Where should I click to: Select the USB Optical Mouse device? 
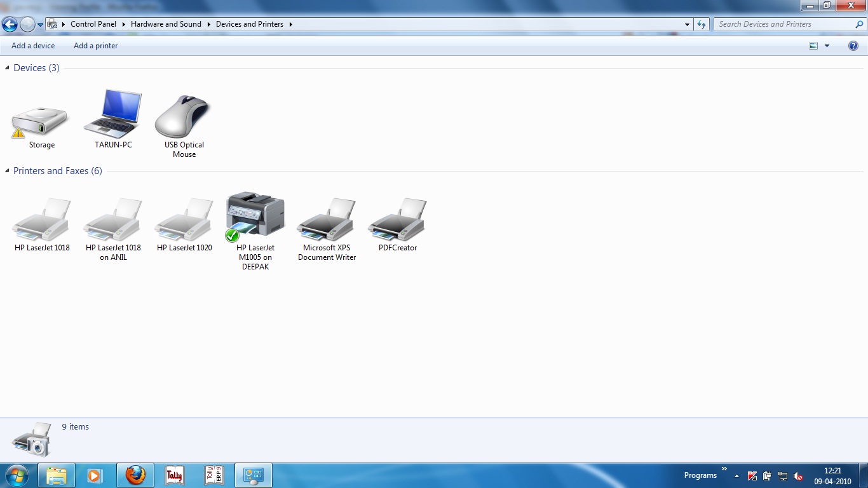pyautogui.click(x=184, y=118)
